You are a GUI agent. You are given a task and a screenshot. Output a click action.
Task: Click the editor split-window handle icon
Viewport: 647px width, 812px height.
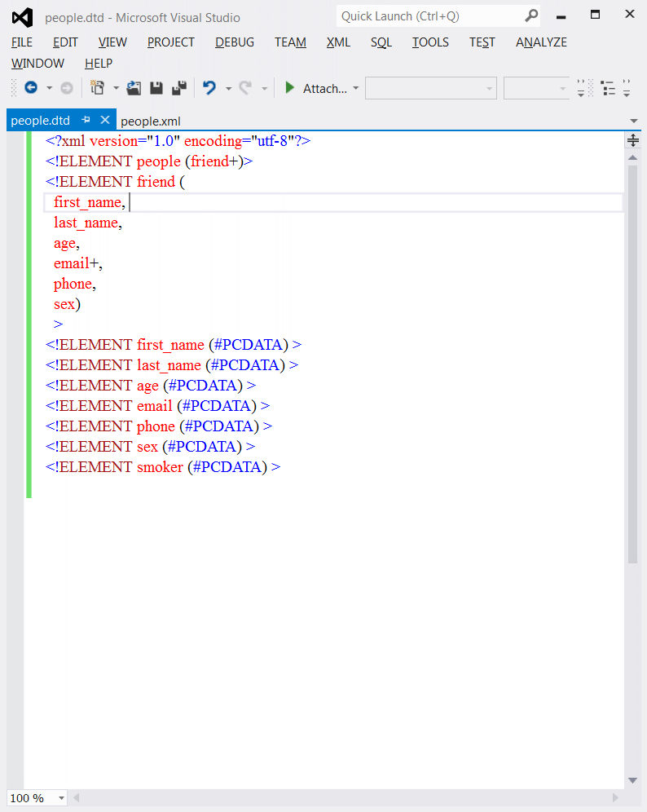(x=633, y=140)
